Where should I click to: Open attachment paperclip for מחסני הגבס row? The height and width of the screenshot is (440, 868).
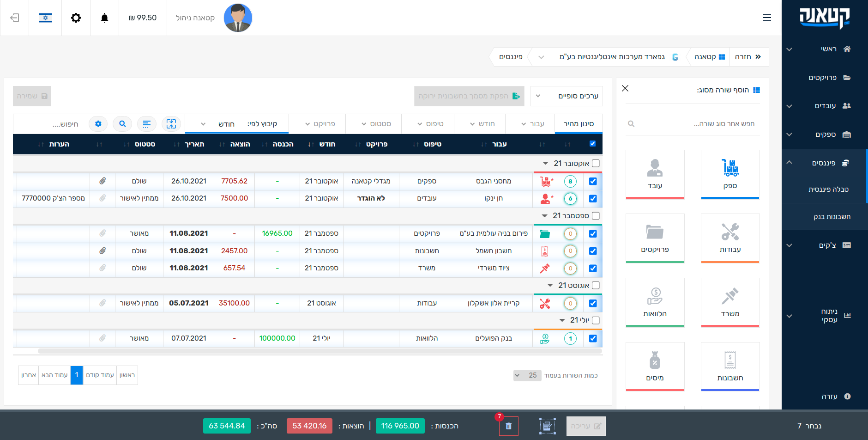[x=102, y=181]
